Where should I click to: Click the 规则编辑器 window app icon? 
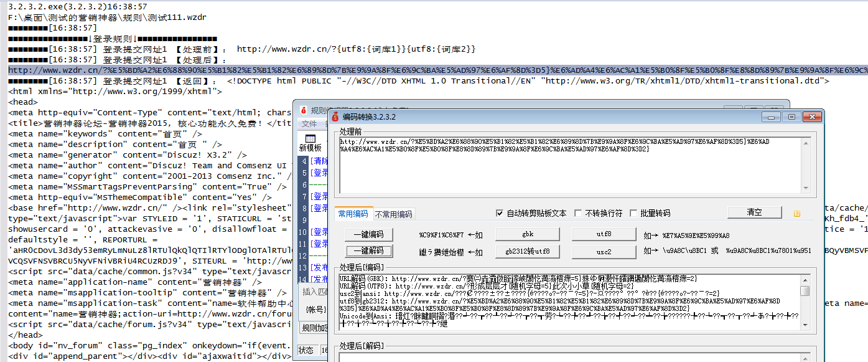[304, 110]
